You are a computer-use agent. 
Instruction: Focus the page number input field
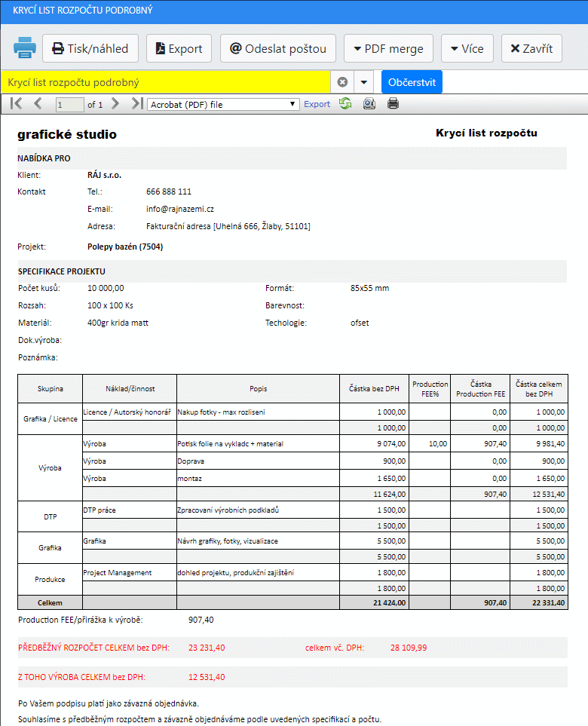coord(69,105)
